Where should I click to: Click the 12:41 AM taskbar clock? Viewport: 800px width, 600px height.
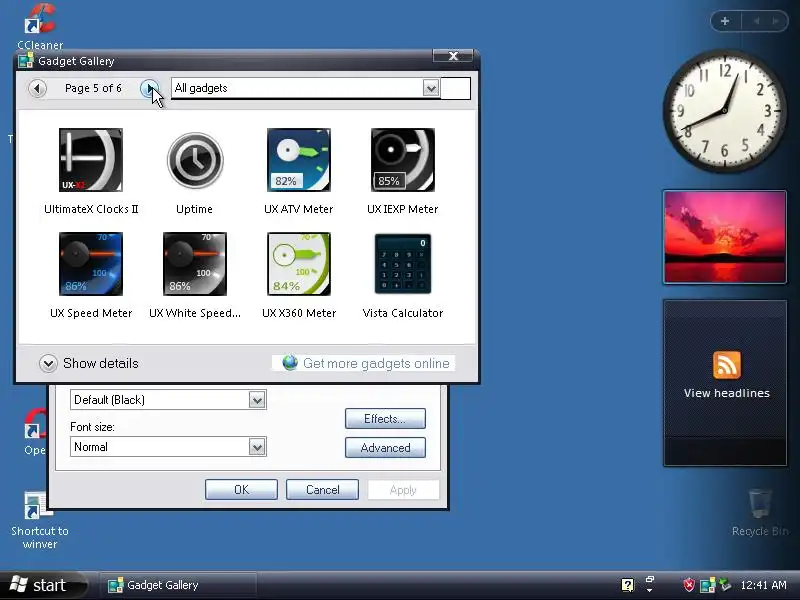click(763, 585)
